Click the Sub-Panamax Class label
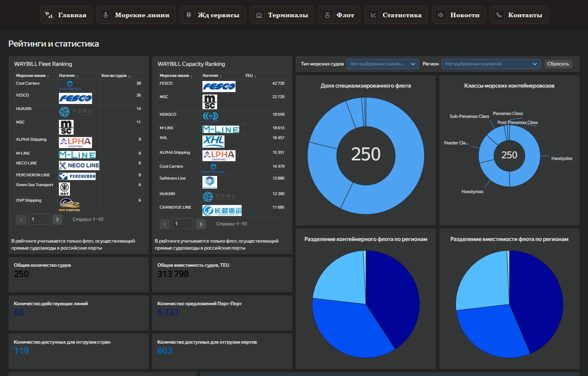 [x=469, y=116]
